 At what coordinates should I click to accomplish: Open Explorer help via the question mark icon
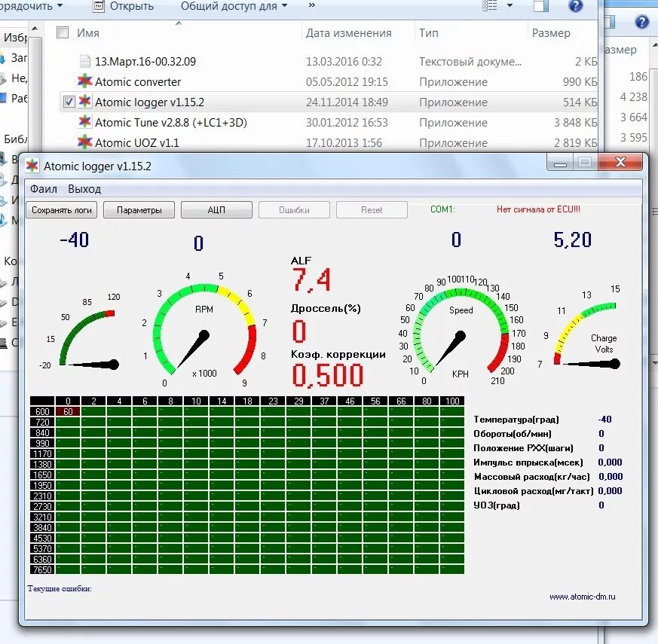[575, 6]
